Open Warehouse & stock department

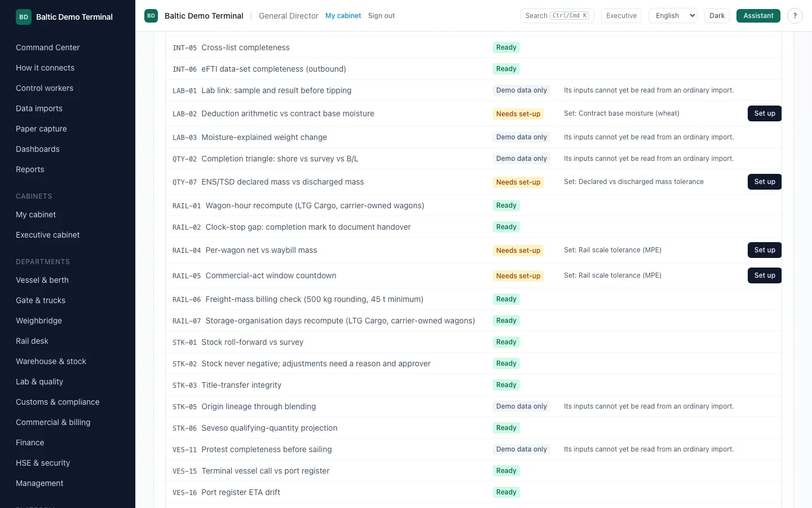point(51,361)
